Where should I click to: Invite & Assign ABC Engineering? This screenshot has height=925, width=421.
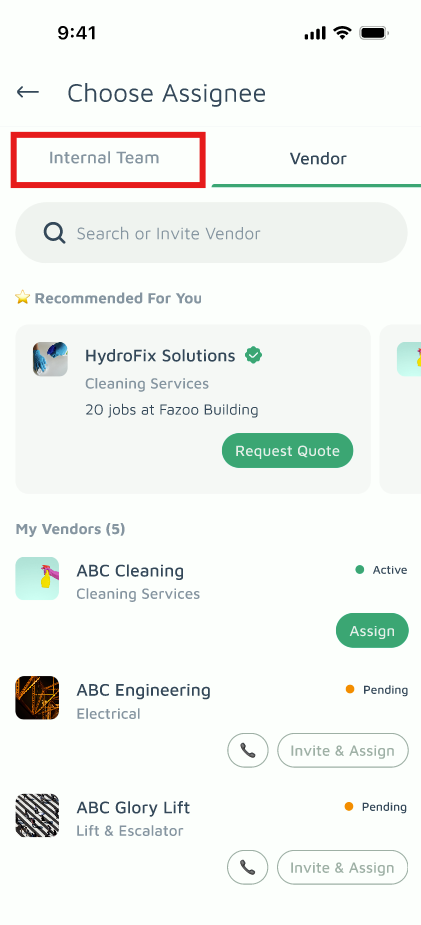pyautogui.click(x=343, y=750)
